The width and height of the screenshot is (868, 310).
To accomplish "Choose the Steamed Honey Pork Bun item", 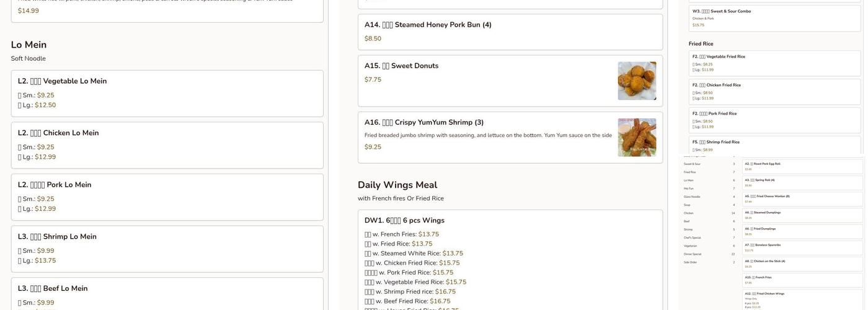I will [x=510, y=32].
